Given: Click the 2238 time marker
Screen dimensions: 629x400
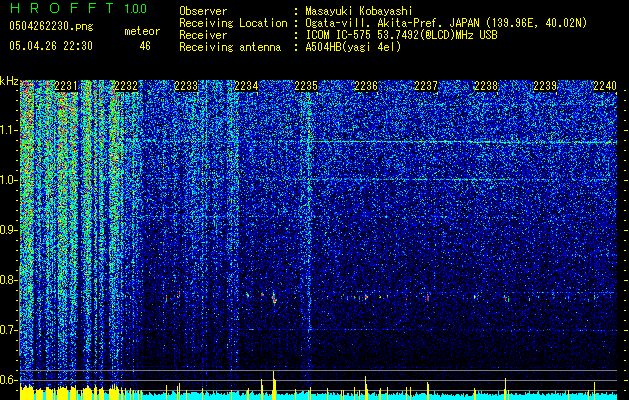Looking at the screenshot, I should [x=486, y=86].
